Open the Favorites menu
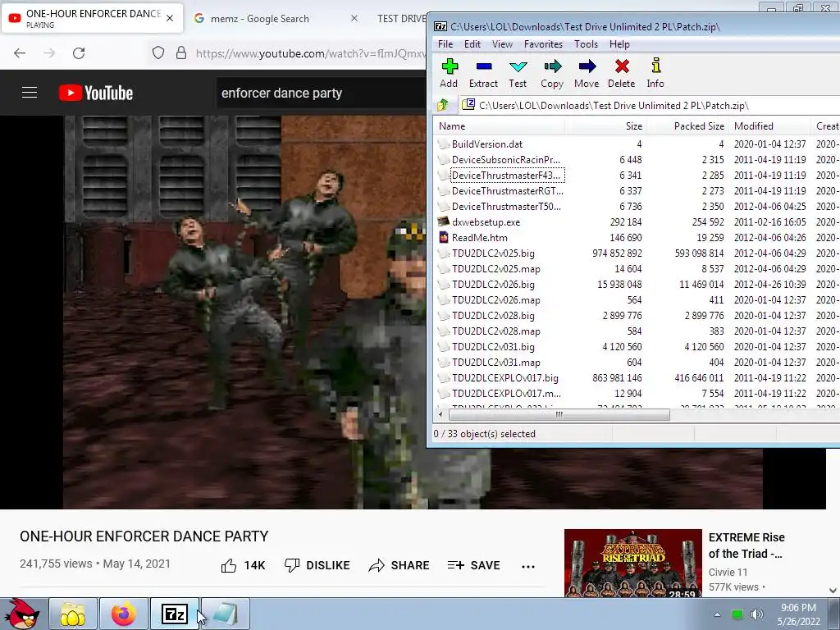This screenshot has width=840, height=630. click(x=543, y=44)
